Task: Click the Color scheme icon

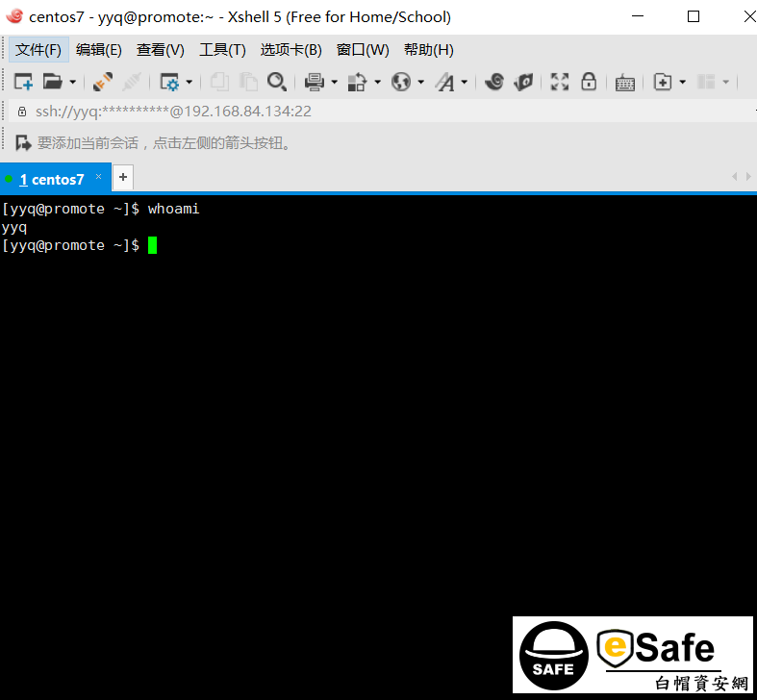Action: pos(357,82)
